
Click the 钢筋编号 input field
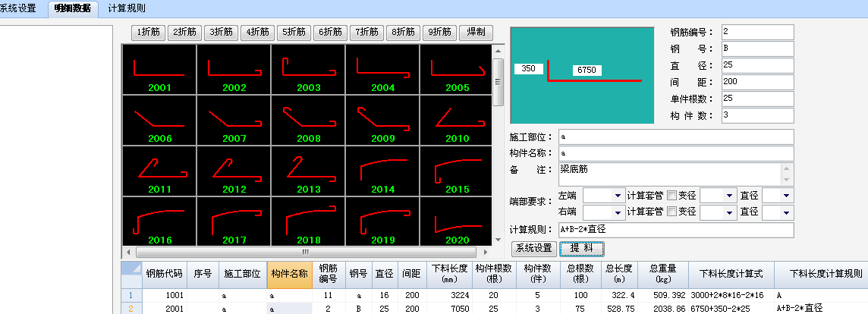point(758,32)
